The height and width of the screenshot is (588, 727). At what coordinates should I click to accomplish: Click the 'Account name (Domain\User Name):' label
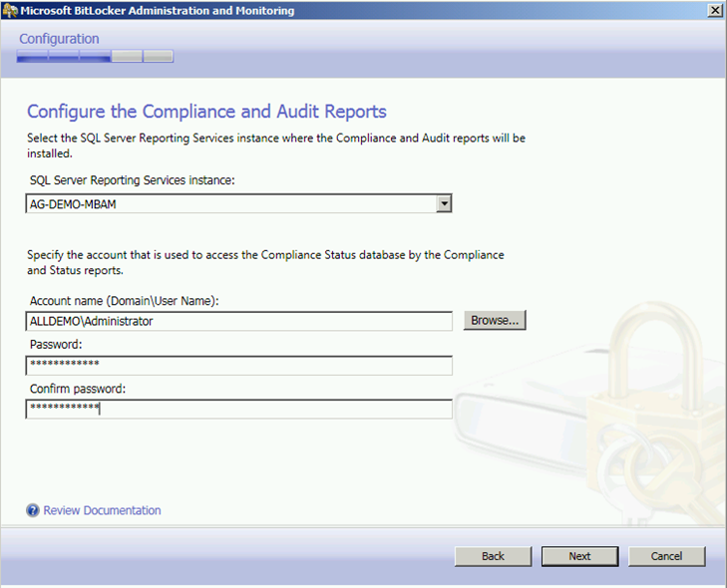click(x=125, y=301)
